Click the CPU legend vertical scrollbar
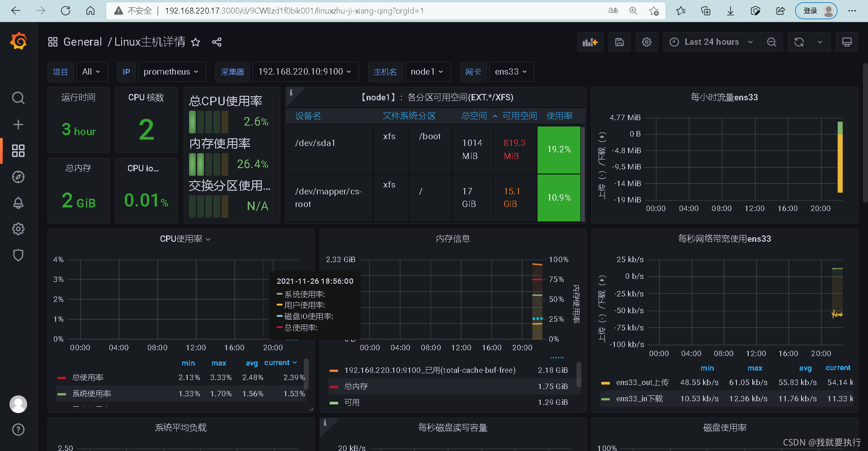This screenshot has width=868, height=451. 306,373
